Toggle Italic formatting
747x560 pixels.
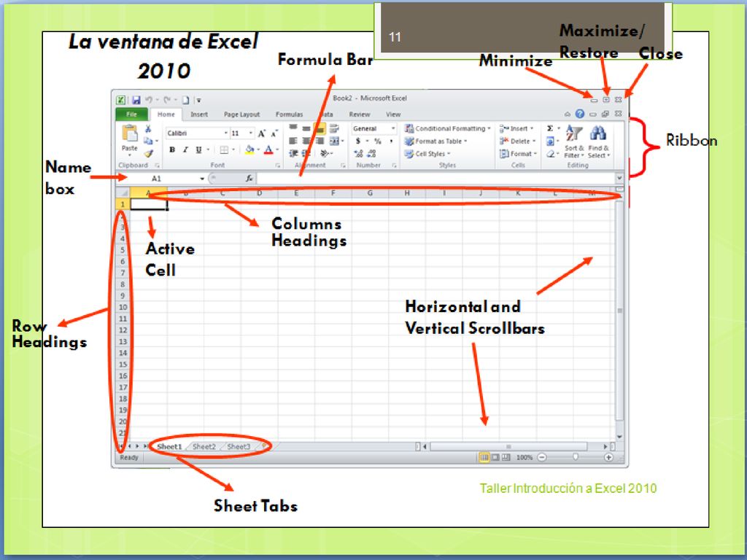[185, 150]
